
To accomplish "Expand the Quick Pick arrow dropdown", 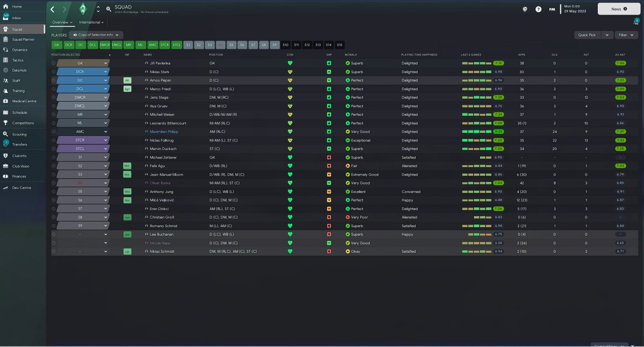I will pos(607,35).
